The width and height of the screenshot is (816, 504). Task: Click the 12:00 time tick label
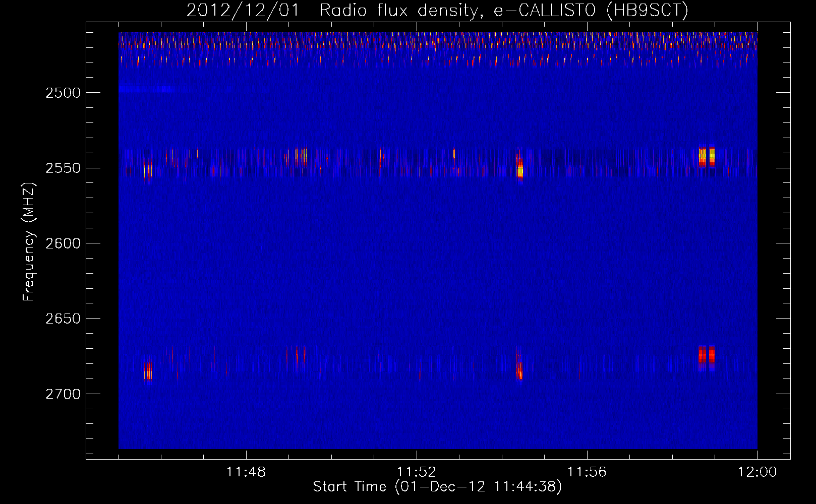coord(757,472)
